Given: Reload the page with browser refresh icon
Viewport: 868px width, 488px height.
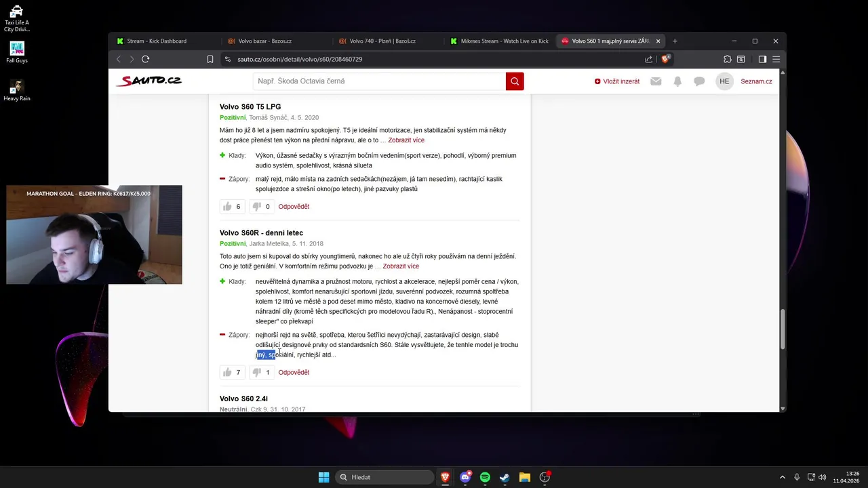Looking at the screenshot, I should (145, 59).
